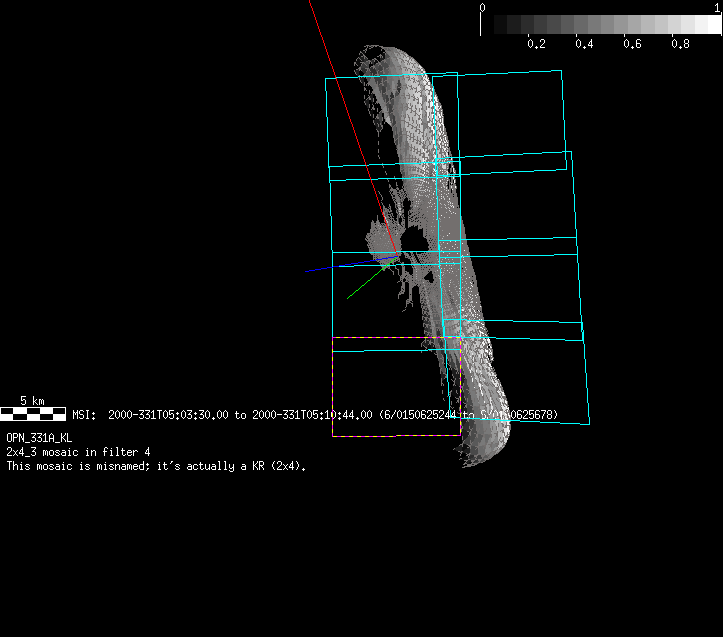This screenshot has height=637, width=723.
Task: Click the 'mosaic is misnamed' note
Action: pyautogui.click(x=155, y=466)
